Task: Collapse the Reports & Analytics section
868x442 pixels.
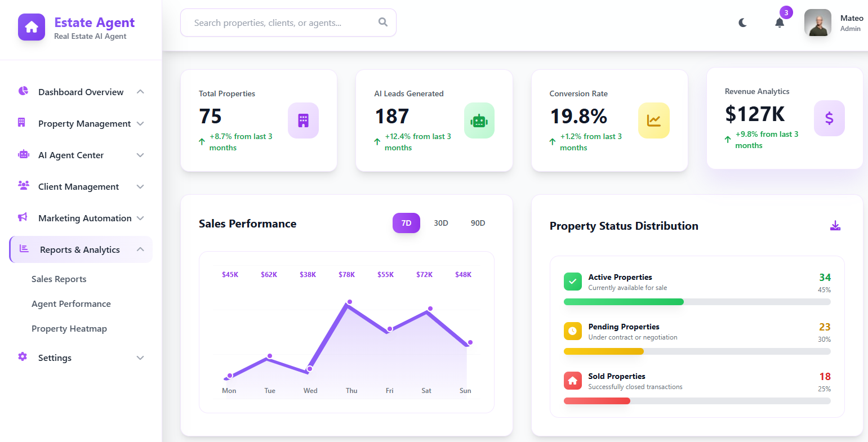Action: pos(140,249)
